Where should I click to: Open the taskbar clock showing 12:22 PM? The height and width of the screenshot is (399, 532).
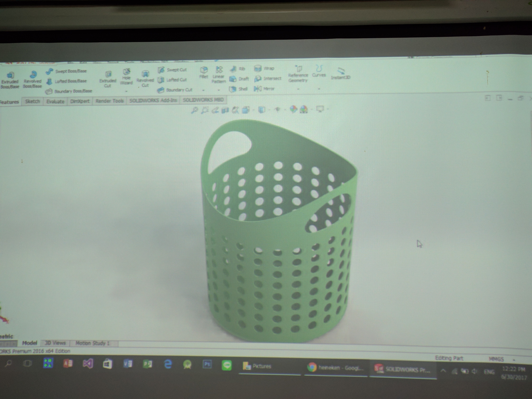(x=514, y=373)
